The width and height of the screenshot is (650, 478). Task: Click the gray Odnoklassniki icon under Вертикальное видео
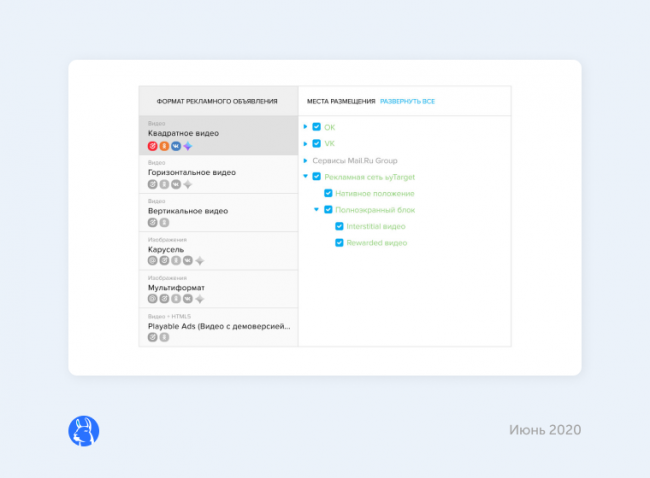point(164,223)
